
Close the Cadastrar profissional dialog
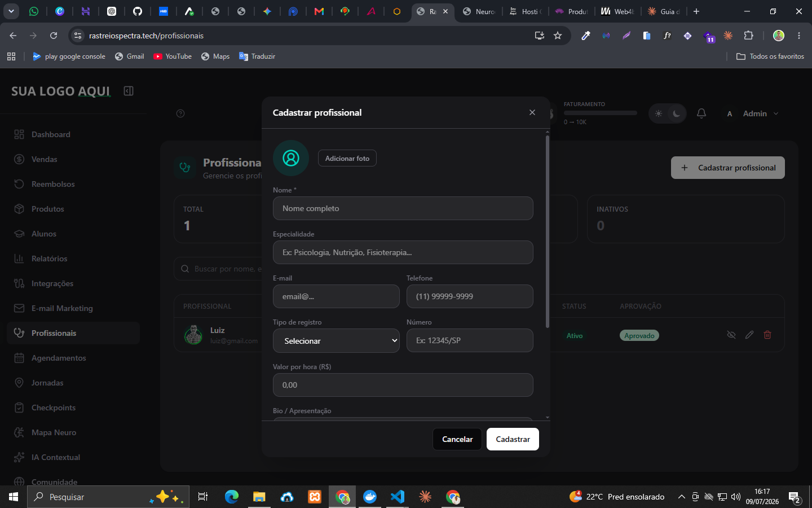(x=532, y=112)
